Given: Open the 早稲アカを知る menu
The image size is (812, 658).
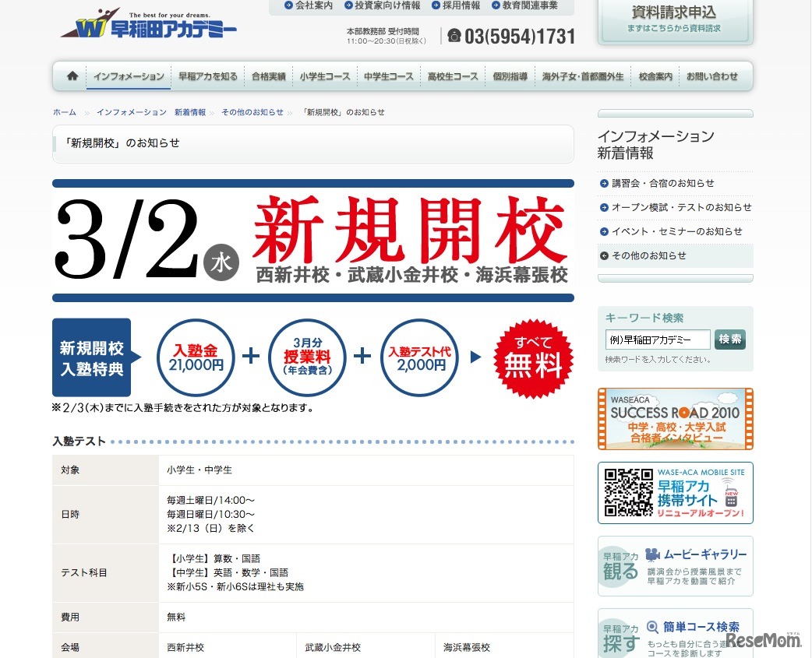Looking at the screenshot, I should [x=207, y=76].
